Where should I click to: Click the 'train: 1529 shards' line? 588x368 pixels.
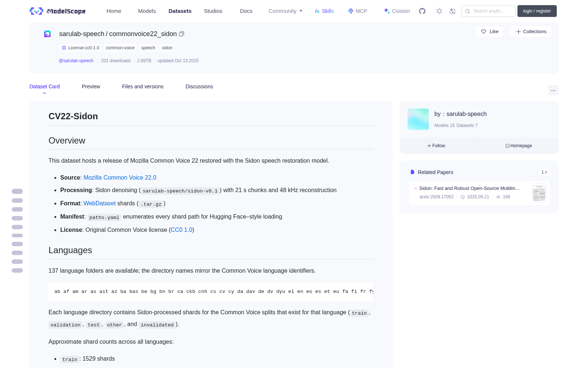pyautogui.click(x=87, y=359)
